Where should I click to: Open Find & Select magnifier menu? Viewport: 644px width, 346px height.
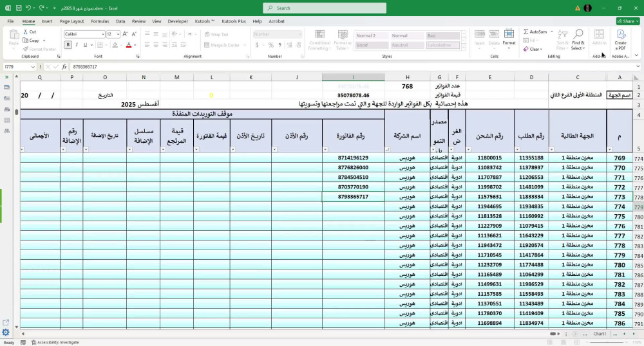578,39
